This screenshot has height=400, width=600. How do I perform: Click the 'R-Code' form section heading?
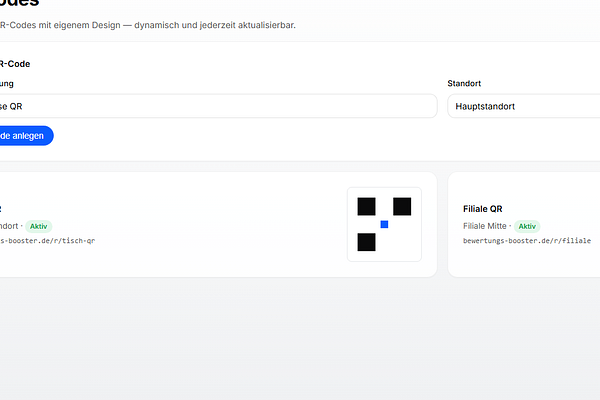coord(15,64)
